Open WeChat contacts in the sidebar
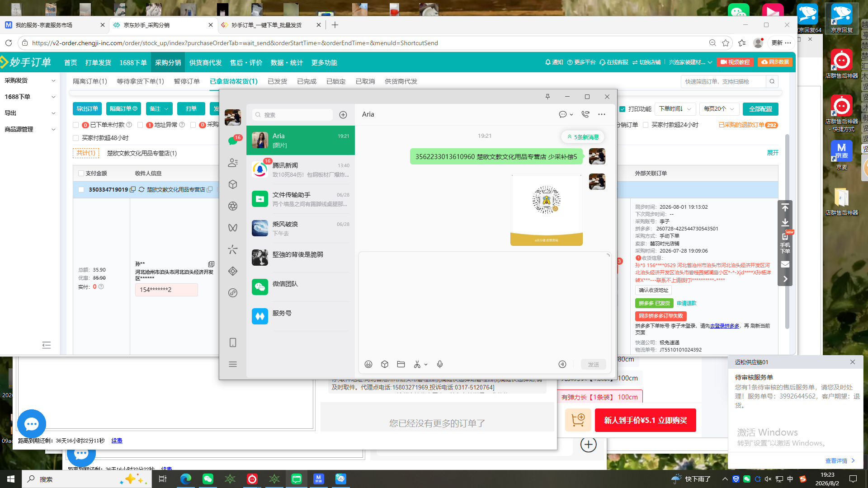 pyautogui.click(x=233, y=163)
